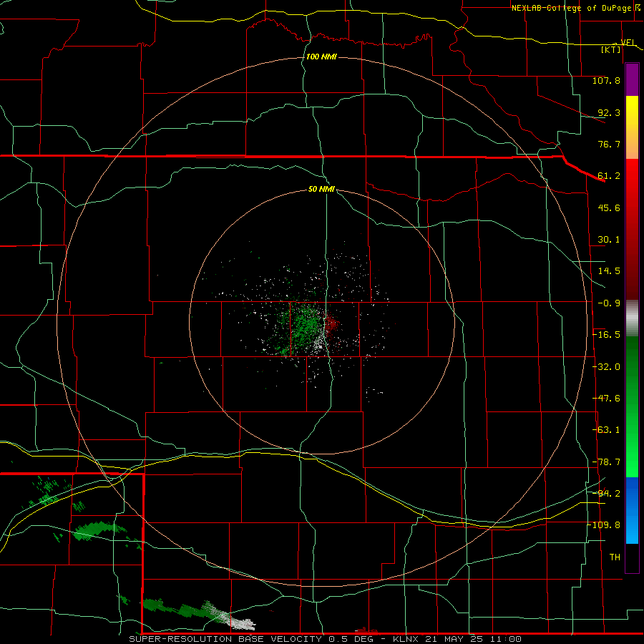Click the KLNX 21 MAY 25 11:00 timestamp

point(457,639)
